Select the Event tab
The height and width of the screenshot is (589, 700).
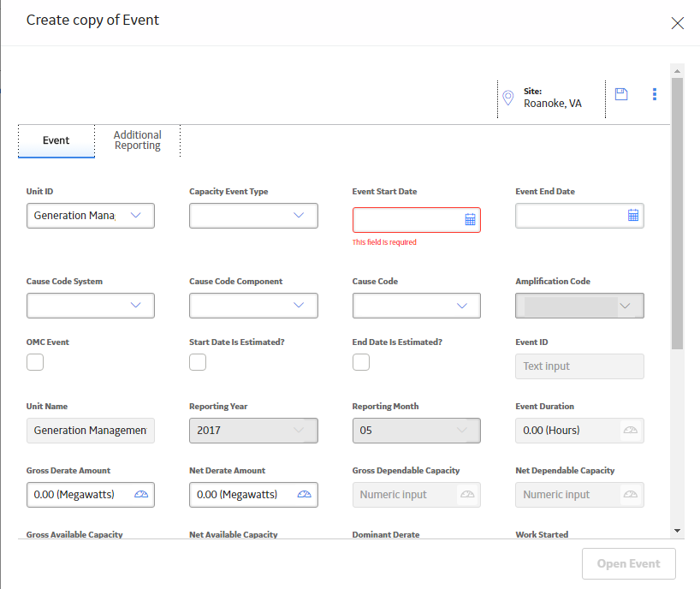[56, 141]
